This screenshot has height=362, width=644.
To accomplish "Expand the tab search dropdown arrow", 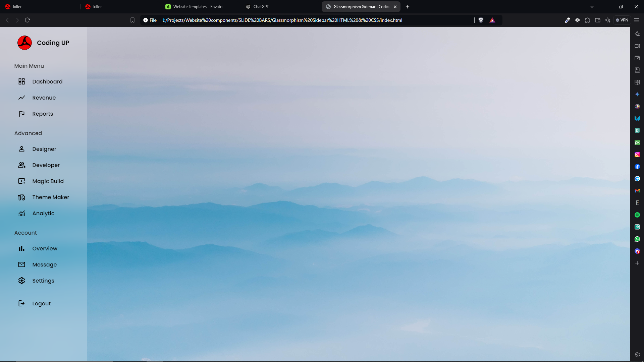I will pyautogui.click(x=592, y=7).
